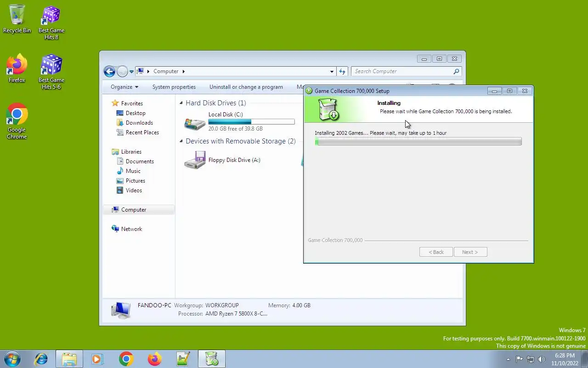
Task: Click the grayed Next button in setup
Action: [470, 252]
